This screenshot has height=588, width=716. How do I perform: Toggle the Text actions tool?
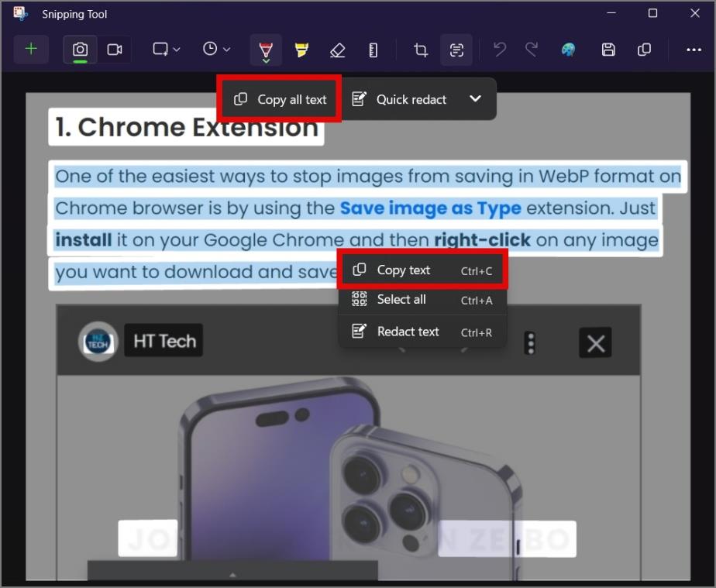pos(456,50)
